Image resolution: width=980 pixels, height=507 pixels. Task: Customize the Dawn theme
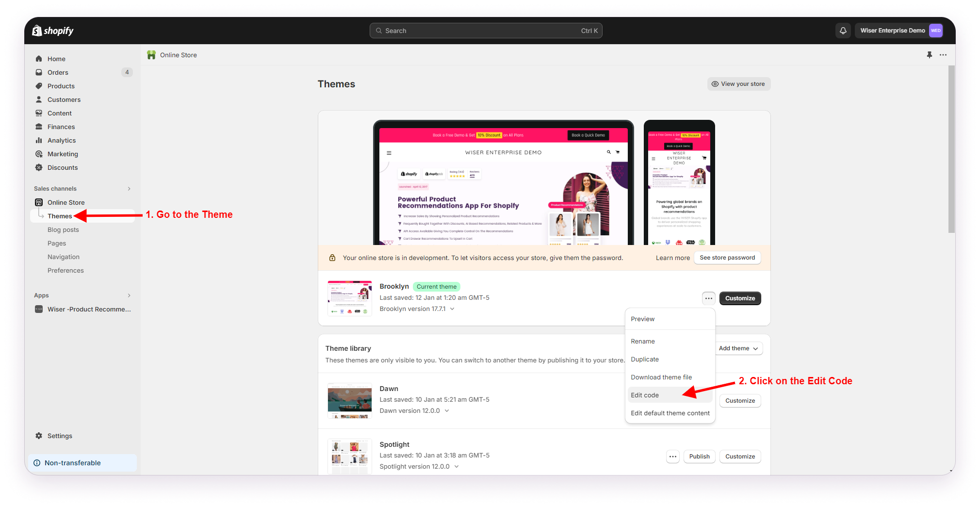tap(740, 401)
